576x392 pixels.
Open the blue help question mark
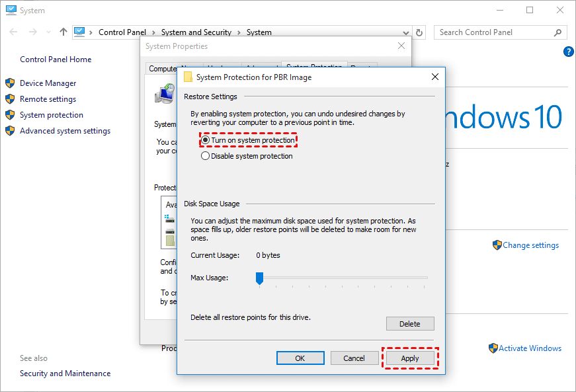click(568, 52)
